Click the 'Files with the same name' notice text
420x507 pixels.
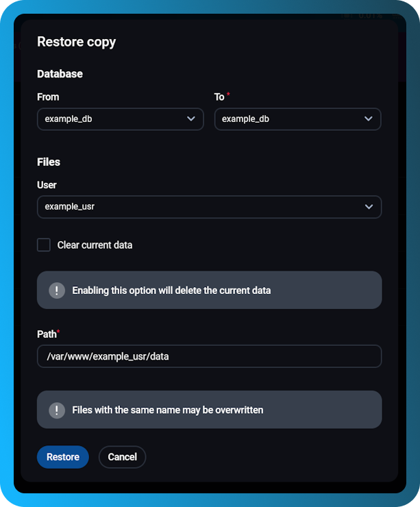point(168,410)
